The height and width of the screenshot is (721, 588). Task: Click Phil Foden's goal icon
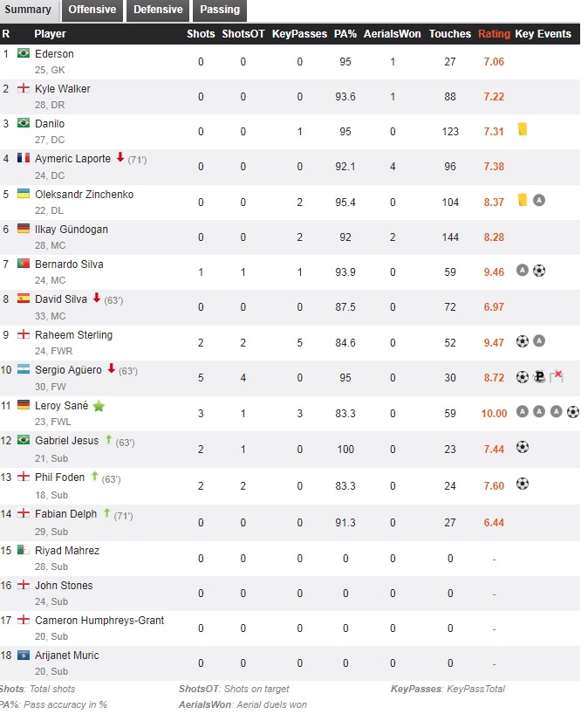[523, 483]
